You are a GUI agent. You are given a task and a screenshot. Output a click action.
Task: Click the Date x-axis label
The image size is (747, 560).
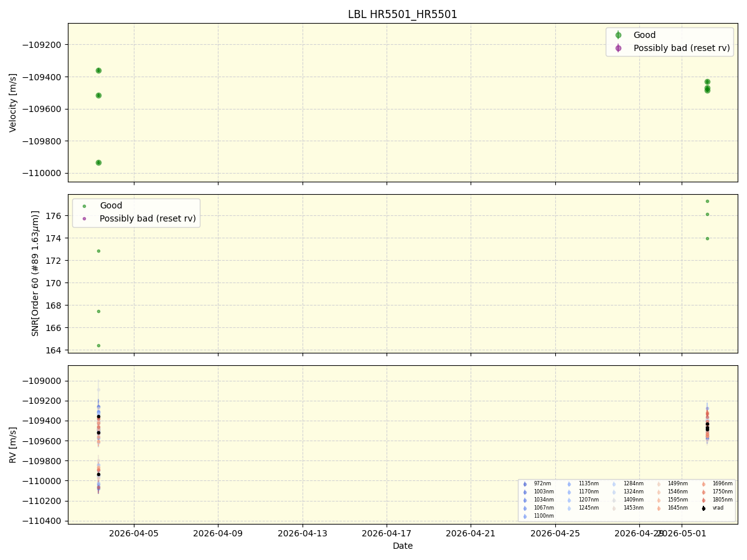403,546
